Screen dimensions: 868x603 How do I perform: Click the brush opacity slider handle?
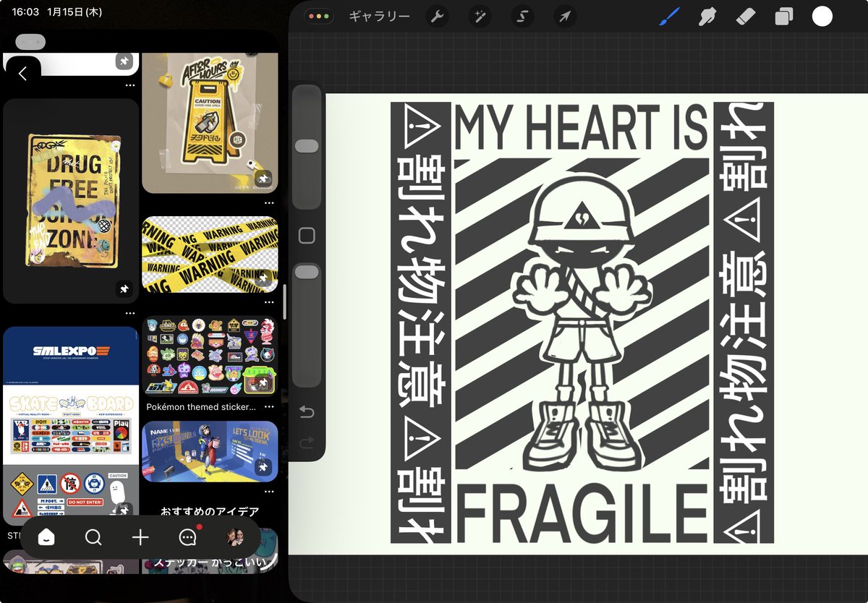pyautogui.click(x=307, y=272)
